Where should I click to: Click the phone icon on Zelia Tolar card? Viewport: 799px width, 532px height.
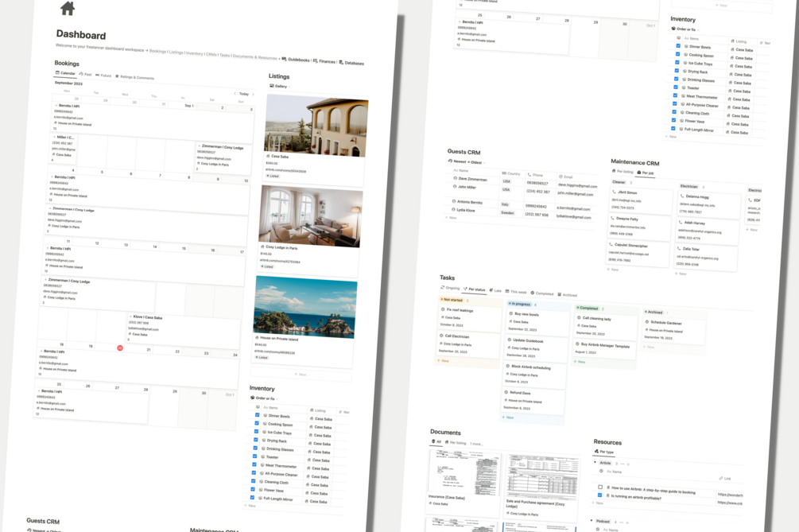click(x=679, y=248)
